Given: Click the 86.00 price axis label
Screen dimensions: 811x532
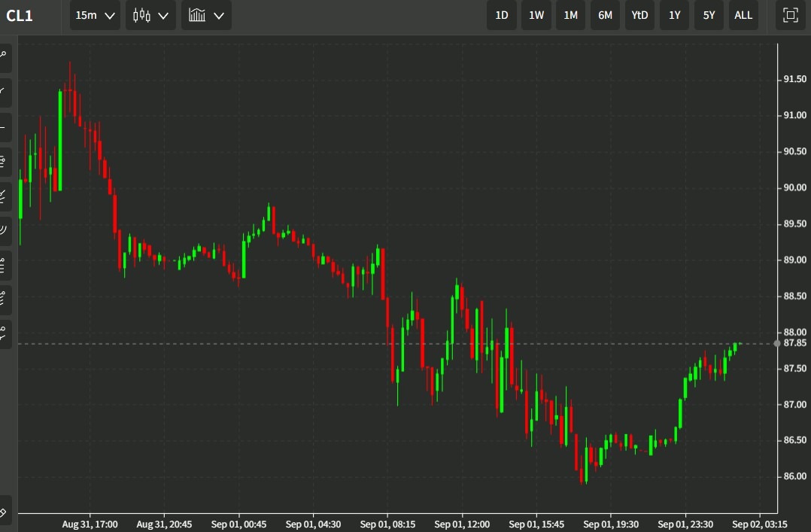Looking at the screenshot, I should point(795,476).
